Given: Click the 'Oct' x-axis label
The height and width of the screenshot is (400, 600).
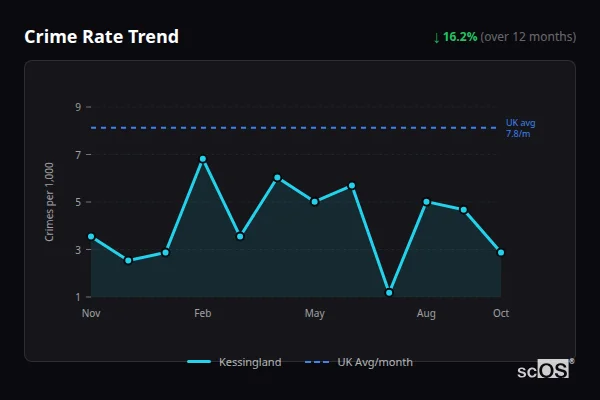Looking at the screenshot, I should click(501, 313).
